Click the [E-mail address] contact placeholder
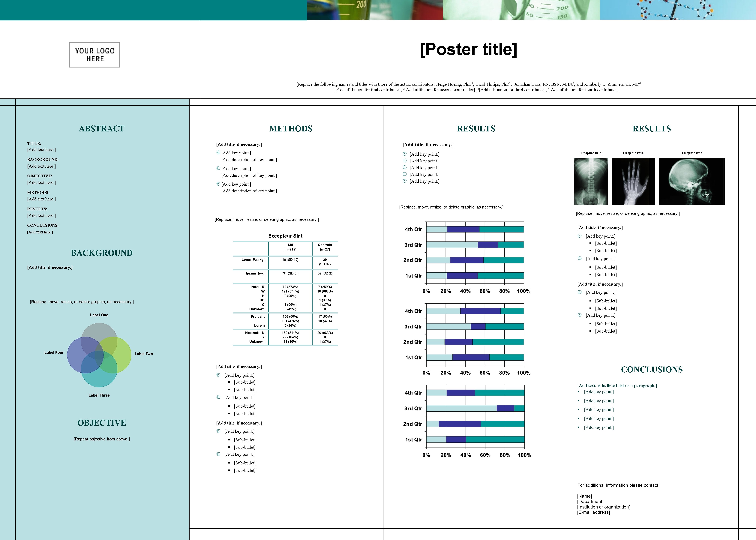756x540 pixels. (x=593, y=512)
